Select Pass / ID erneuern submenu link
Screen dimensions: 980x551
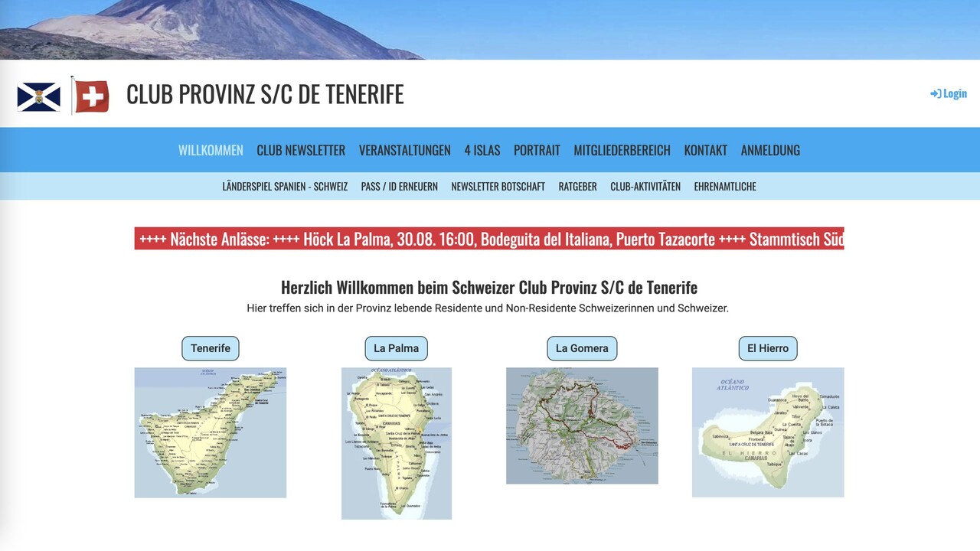tap(400, 186)
